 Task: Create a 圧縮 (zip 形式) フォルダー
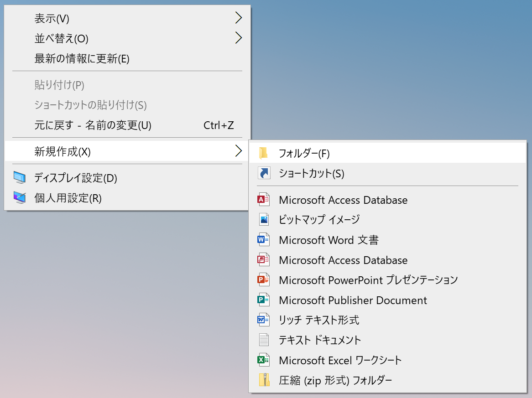[x=387, y=380]
